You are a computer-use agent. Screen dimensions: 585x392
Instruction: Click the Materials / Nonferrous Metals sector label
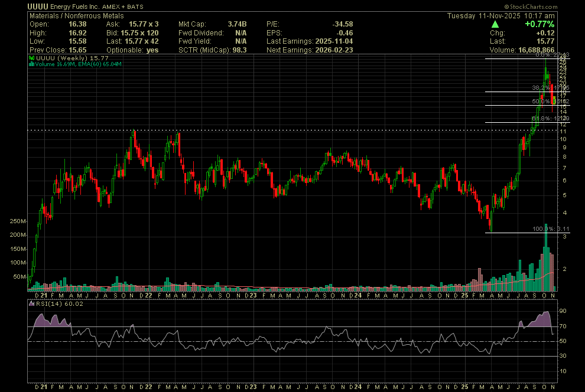76,16
